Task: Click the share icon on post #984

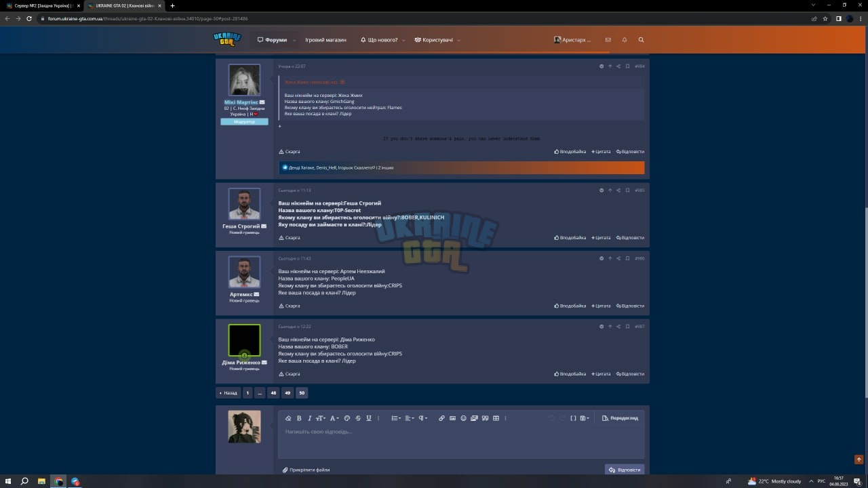Action: click(x=618, y=66)
